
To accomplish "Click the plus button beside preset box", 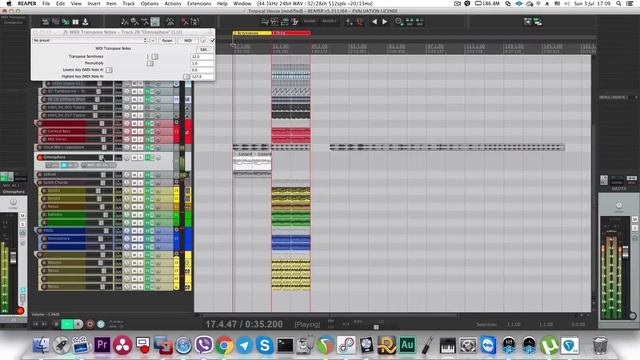I will pos(153,40).
